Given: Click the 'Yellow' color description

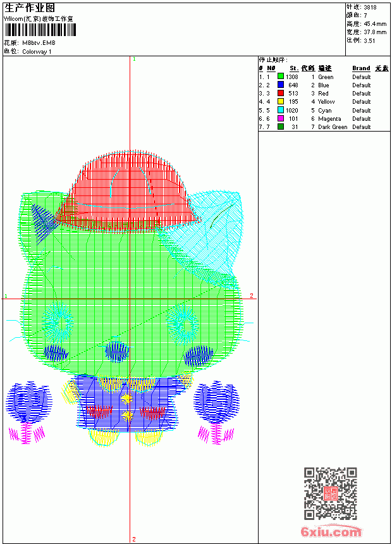Looking at the screenshot, I should (326, 102).
